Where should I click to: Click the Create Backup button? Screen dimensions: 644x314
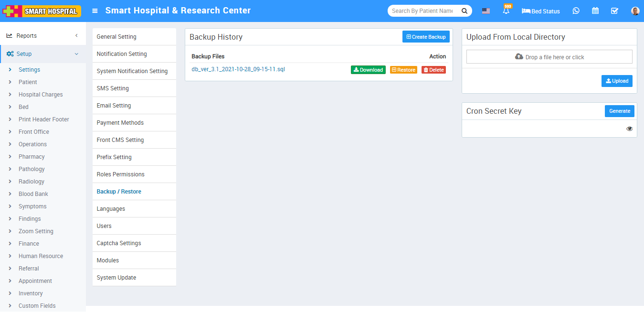click(x=426, y=37)
